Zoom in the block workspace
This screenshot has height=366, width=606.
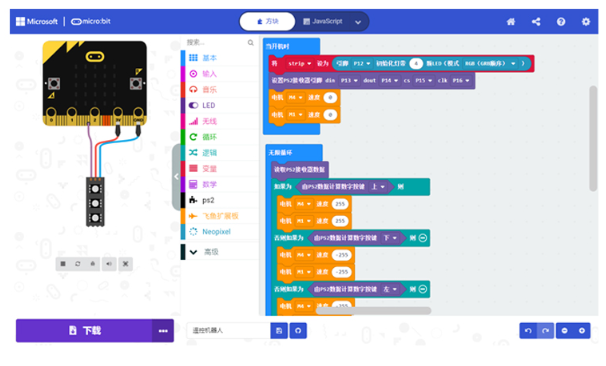[x=582, y=330]
